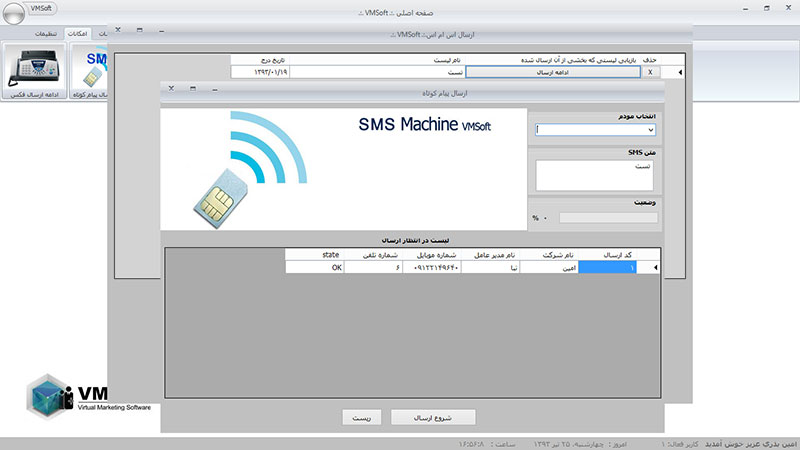The height and width of the screenshot is (450, 800).
Task: Click inside the SMS text message box
Action: 595,175
